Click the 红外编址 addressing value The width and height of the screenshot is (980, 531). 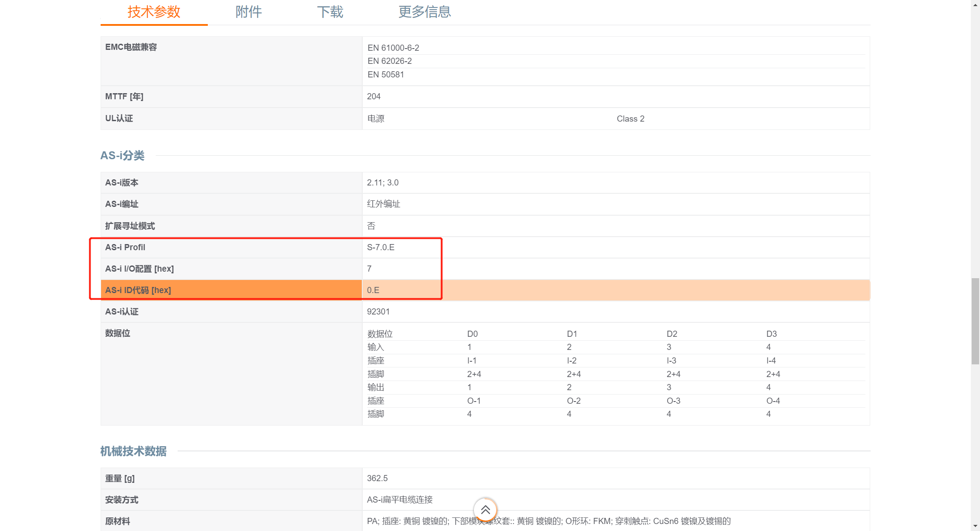(x=383, y=204)
